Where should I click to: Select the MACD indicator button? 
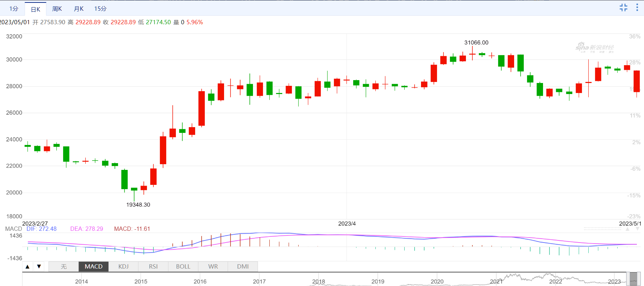93,266
